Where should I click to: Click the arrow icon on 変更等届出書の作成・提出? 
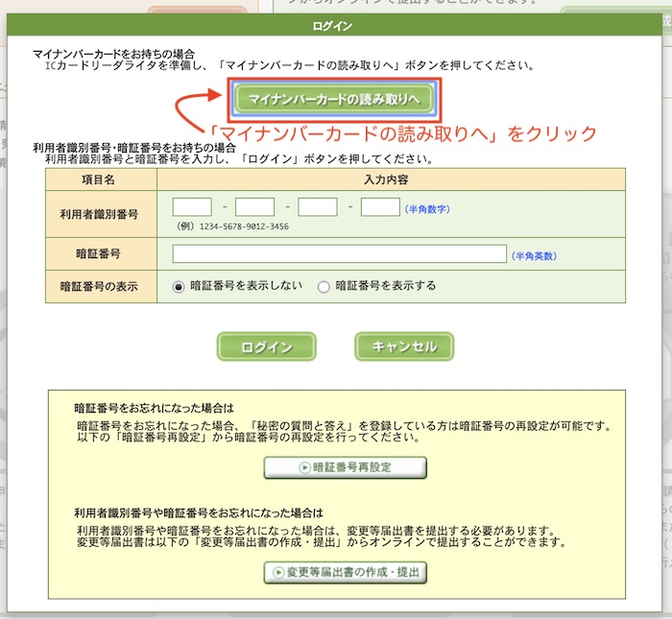(278, 572)
